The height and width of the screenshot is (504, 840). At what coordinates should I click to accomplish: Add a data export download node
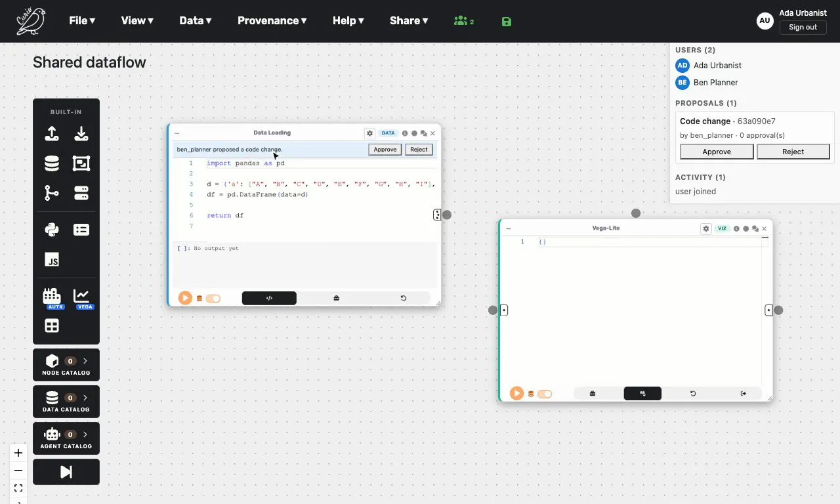click(81, 134)
